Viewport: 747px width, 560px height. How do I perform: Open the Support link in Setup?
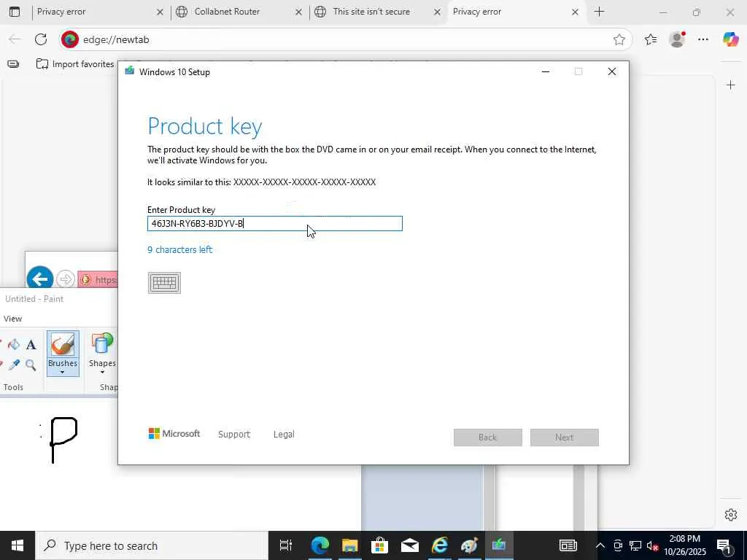click(234, 435)
